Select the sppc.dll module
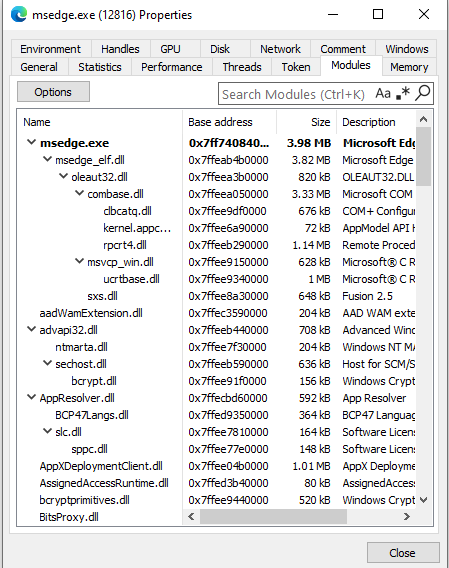Screen dimensions: 449x568 (x=216, y=449)
